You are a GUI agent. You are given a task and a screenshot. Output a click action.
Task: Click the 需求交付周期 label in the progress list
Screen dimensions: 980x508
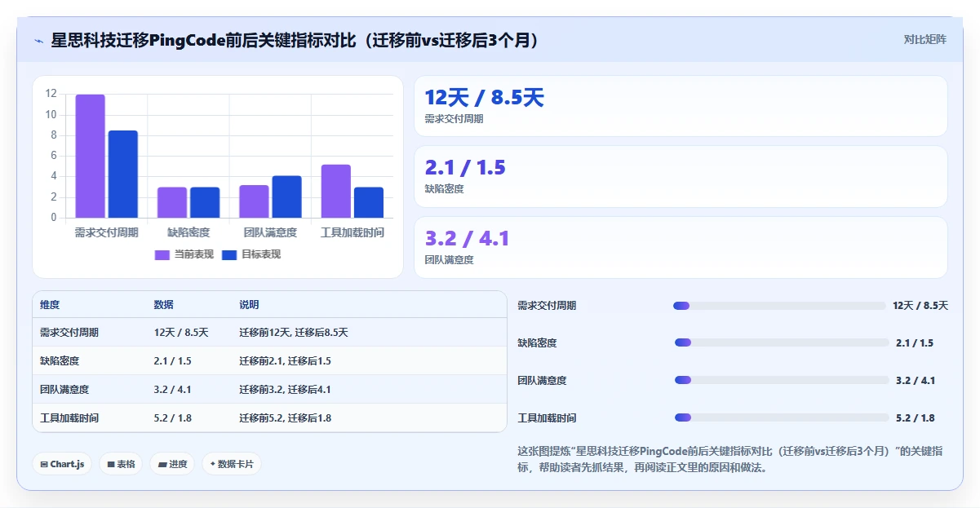tap(547, 306)
